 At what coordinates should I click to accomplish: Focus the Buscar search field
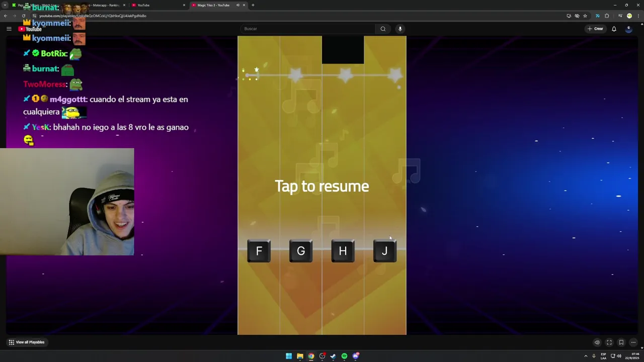coord(308,29)
